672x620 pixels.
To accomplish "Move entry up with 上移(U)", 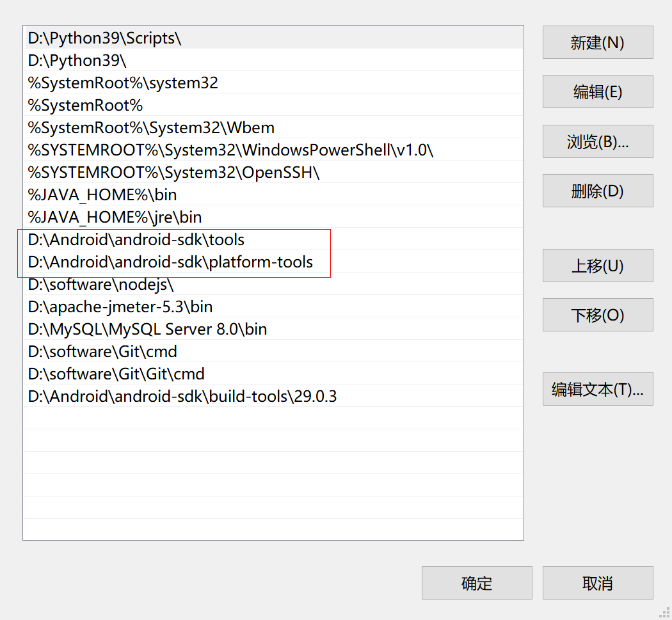I will 598,266.
